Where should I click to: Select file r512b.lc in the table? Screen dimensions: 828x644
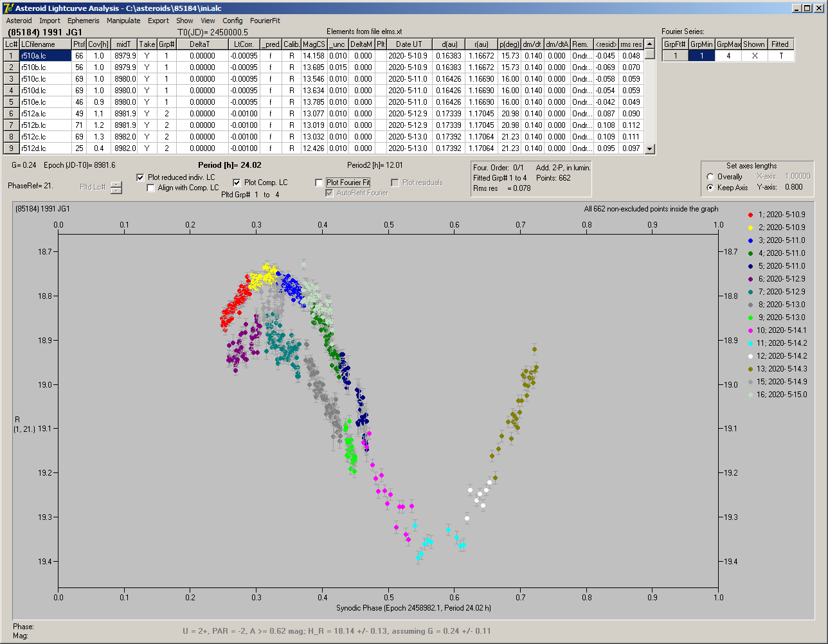pyautogui.click(x=46, y=125)
